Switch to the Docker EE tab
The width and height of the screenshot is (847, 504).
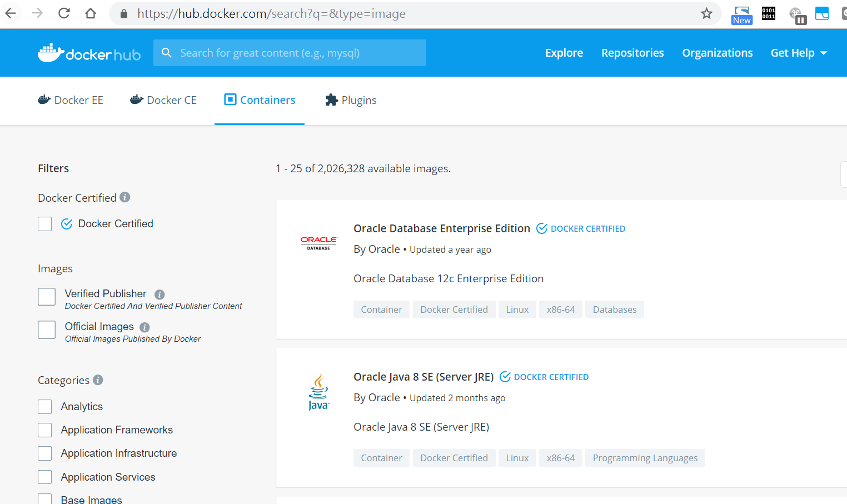click(x=71, y=100)
